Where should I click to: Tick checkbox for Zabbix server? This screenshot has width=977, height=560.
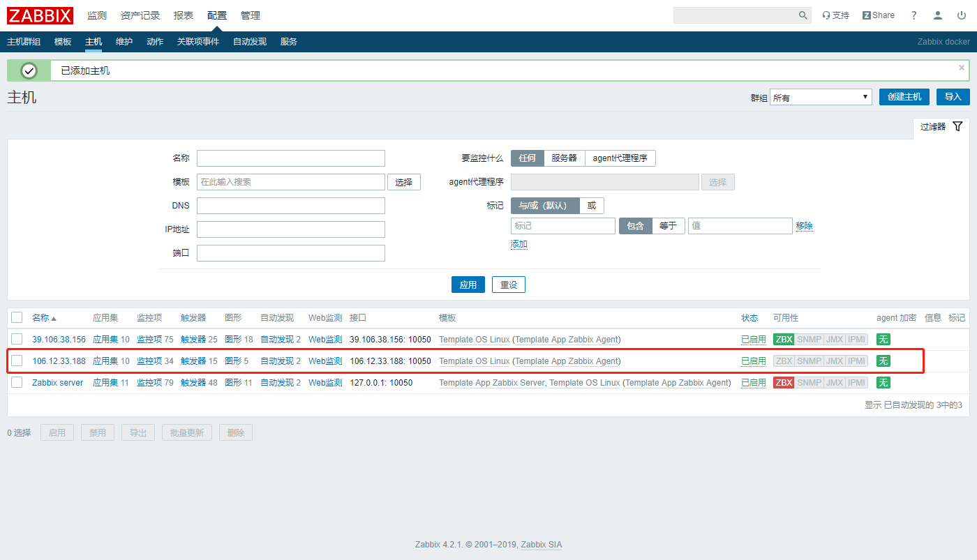[17, 383]
